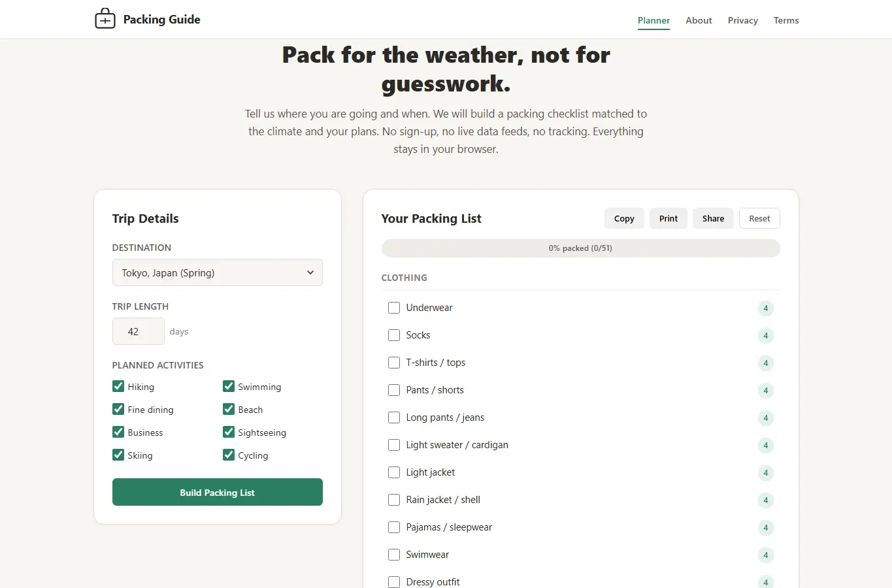
Task: Mark Light jacket as packed
Action: click(x=394, y=472)
